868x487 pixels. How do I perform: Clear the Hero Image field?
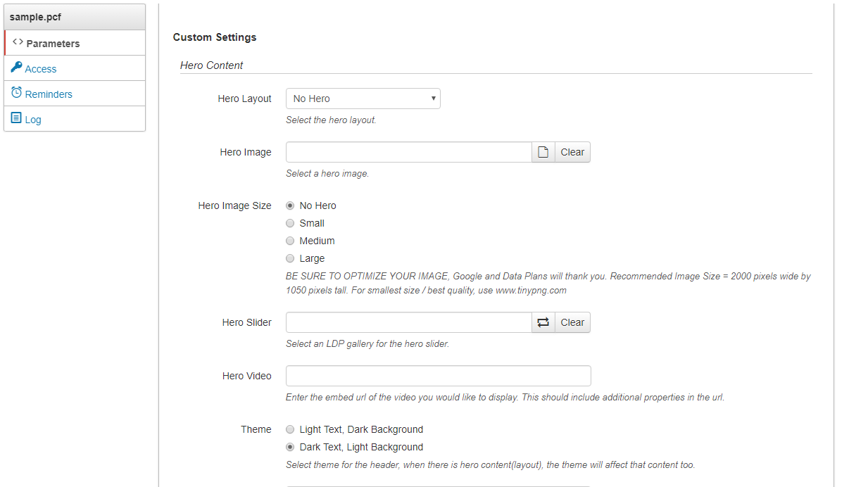click(x=572, y=151)
